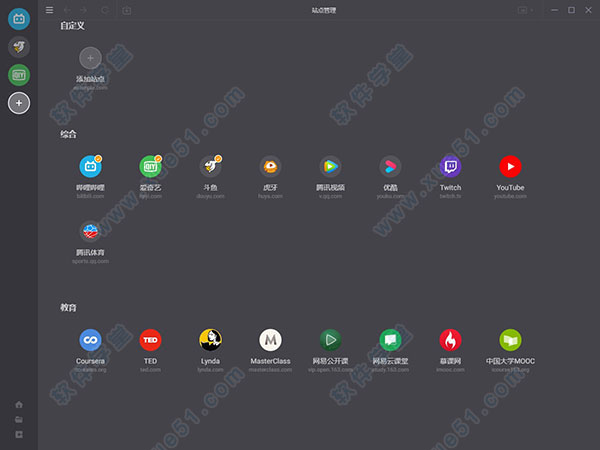Toggle the check badge on 爱奇艺
The image size is (600, 450).
158,158
